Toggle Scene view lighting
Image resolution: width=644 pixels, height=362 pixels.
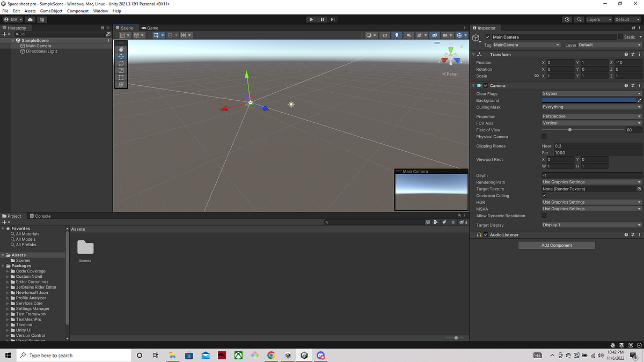point(397,35)
